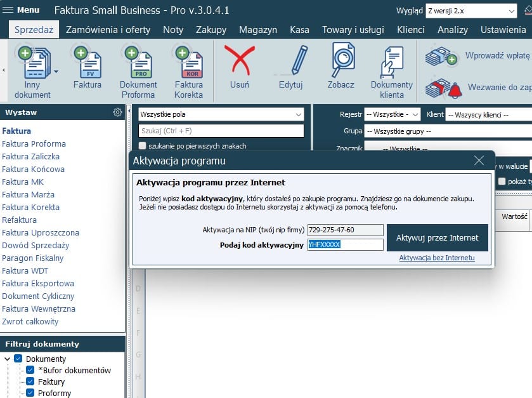Open the Wygląd dropdown
532x398 pixels.
point(471,11)
